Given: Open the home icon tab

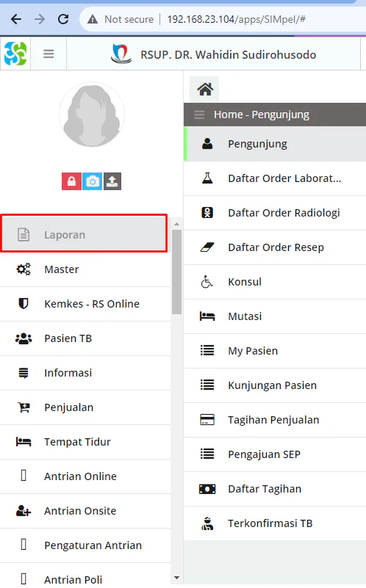Looking at the screenshot, I should point(204,90).
